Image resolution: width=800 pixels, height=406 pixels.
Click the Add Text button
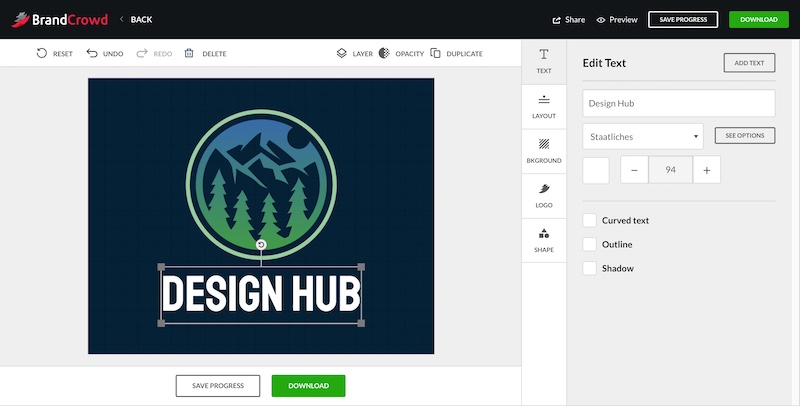pyautogui.click(x=749, y=63)
